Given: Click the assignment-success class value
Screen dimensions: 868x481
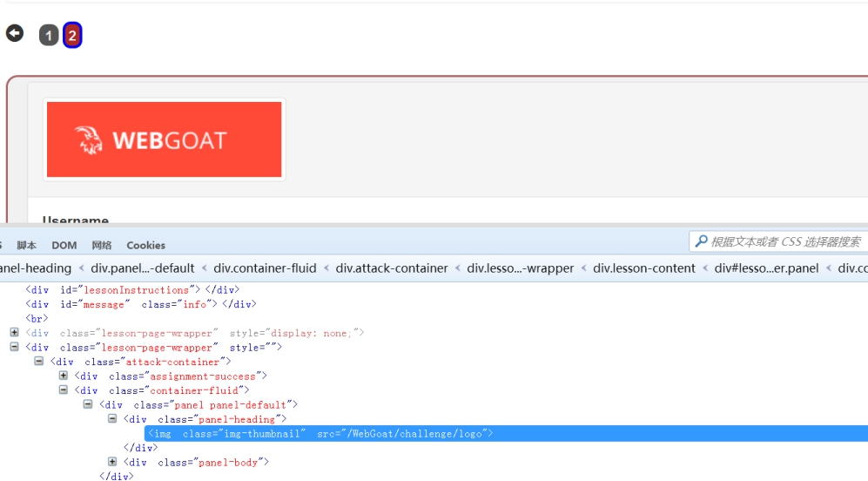Looking at the screenshot, I should pos(203,376).
